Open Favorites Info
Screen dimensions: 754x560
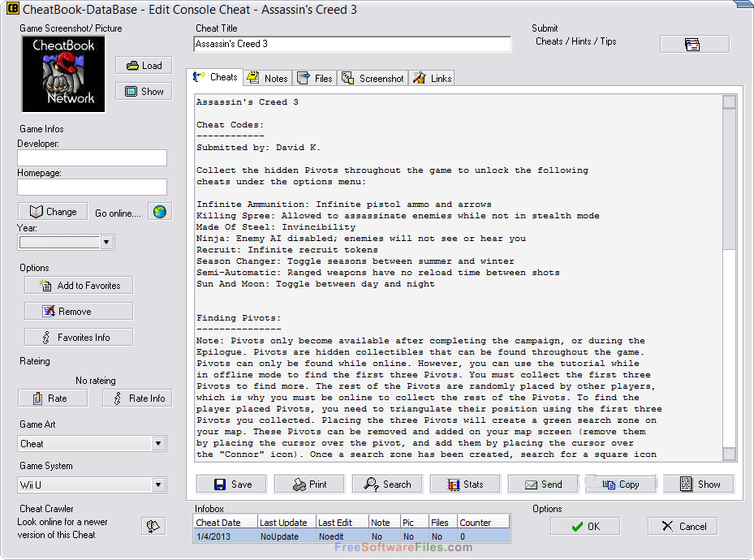pos(79,338)
